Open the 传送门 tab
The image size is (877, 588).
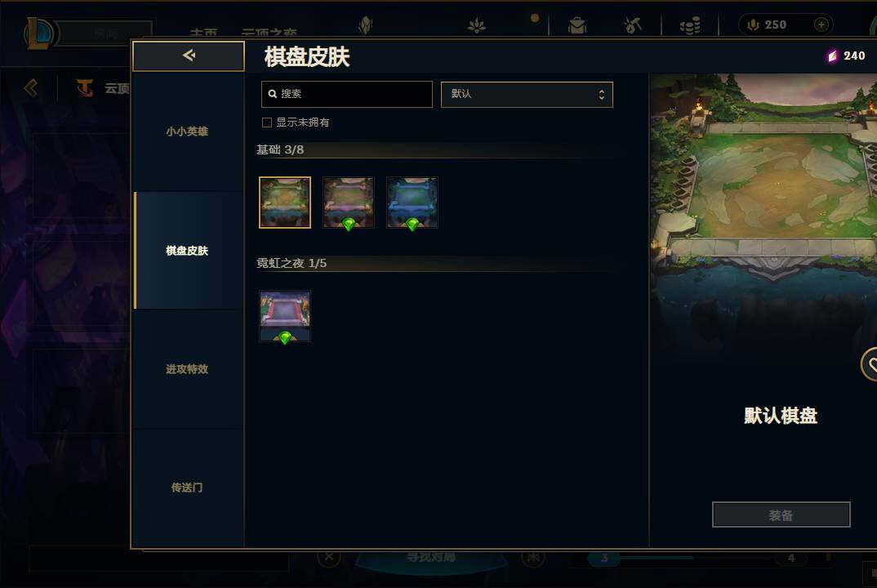tap(187, 488)
